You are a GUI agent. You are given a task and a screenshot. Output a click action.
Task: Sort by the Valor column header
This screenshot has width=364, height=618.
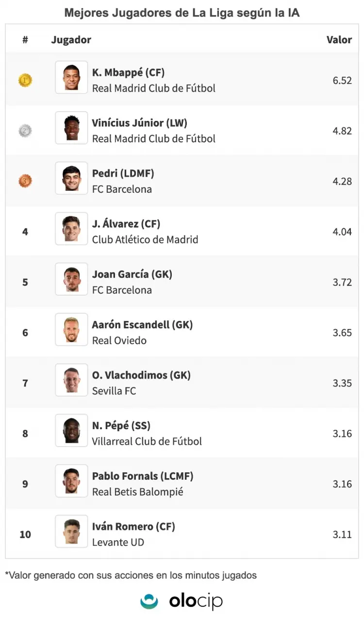(x=339, y=40)
